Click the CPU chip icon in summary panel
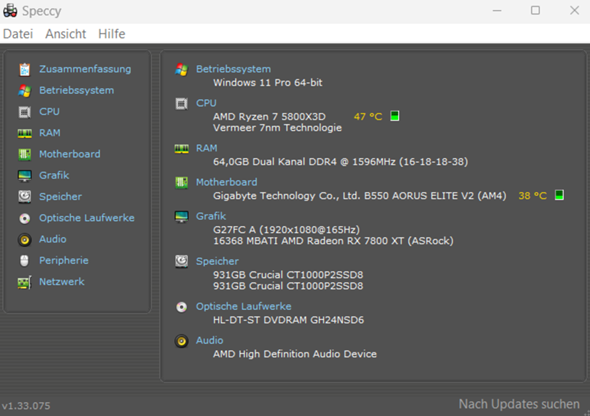The height and width of the screenshot is (416, 590). click(181, 103)
